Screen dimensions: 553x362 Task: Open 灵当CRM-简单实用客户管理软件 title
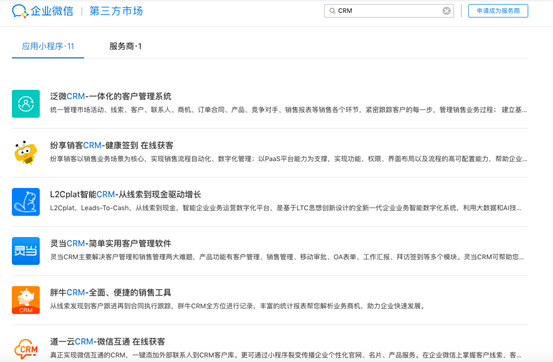tap(110, 243)
